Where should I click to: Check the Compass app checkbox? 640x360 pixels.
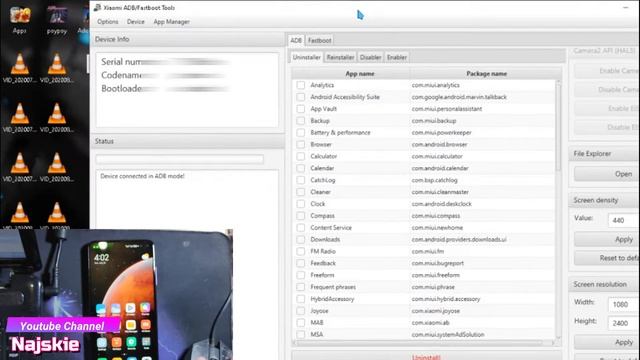point(301,215)
